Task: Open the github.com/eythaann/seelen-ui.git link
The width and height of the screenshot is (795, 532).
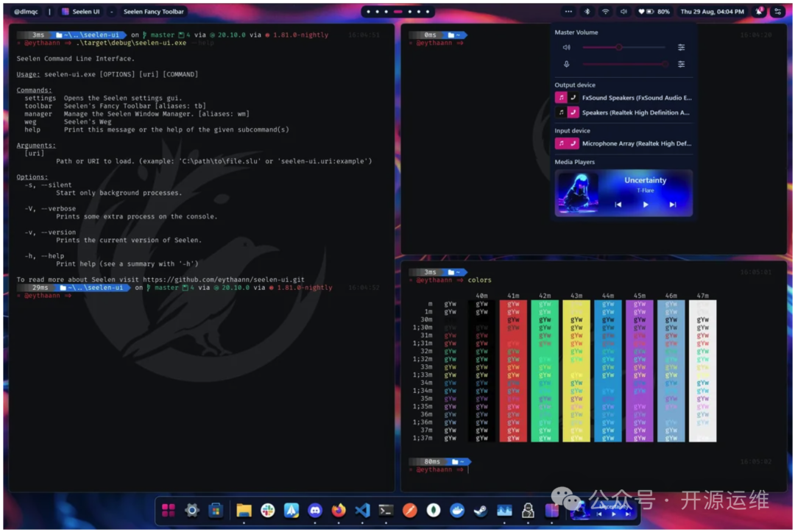Action: pos(224,279)
